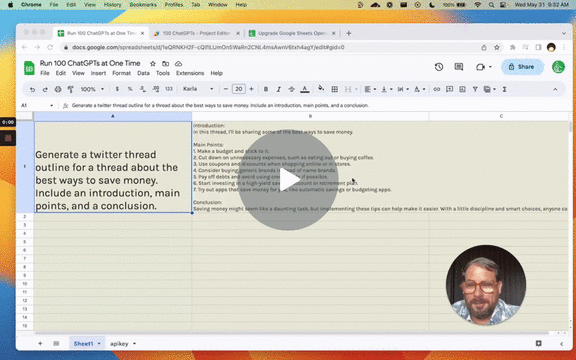Click the Explore icon at bottom right
The height and width of the screenshot is (360, 576).
[x=539, y=343]
